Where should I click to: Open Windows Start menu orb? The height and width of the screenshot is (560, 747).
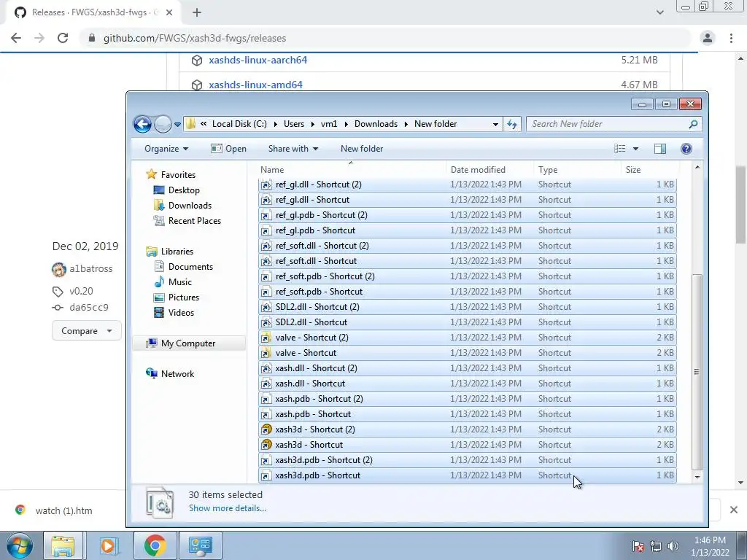20,545
